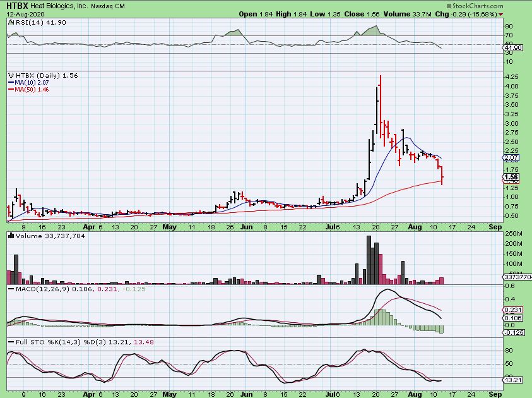Click the red price bar at the July peak
Image resolution: width=532 pixels, height=398 pixels.
(x=381, y=106)
